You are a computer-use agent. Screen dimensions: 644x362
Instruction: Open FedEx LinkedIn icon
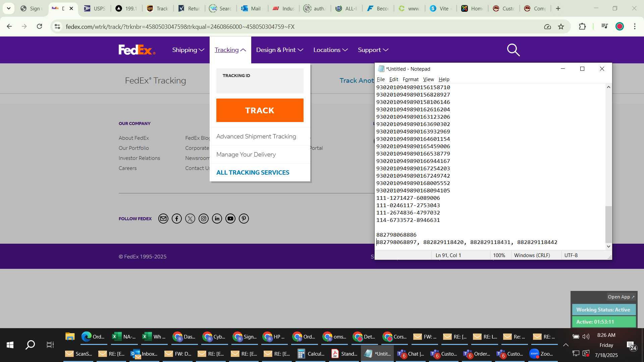(217, 219)
